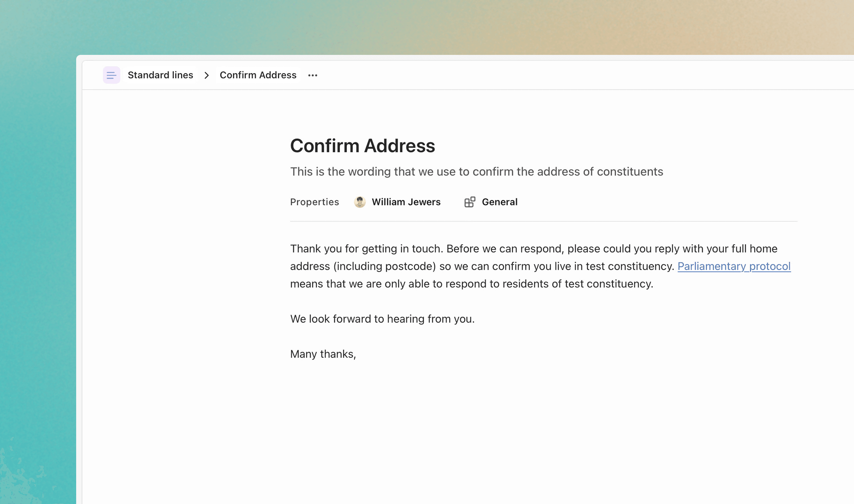The image size is (854, 504).
Task: Open the Parliamentary protocol hyperlink
Action: click(x=734, y=266)
